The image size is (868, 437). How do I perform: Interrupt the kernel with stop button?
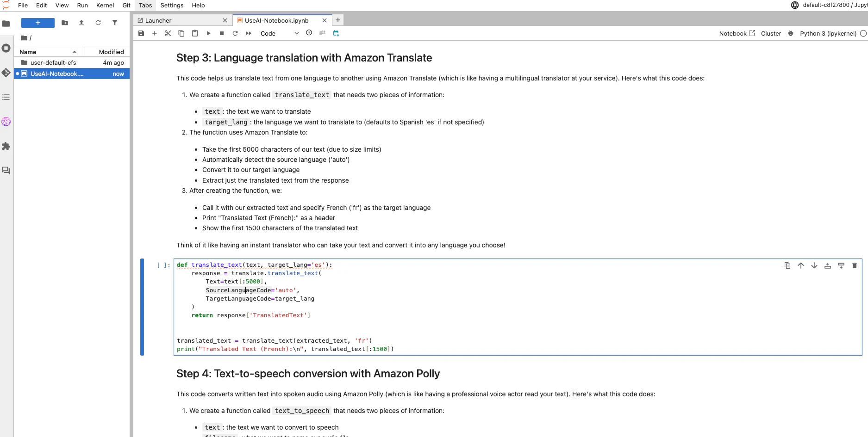222,33
